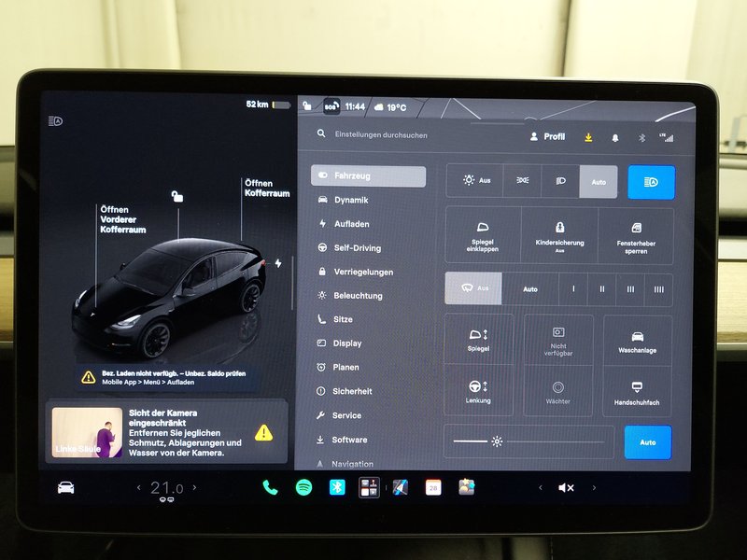
Task: Select low beam headlight mode
Action: click(561, 181)
